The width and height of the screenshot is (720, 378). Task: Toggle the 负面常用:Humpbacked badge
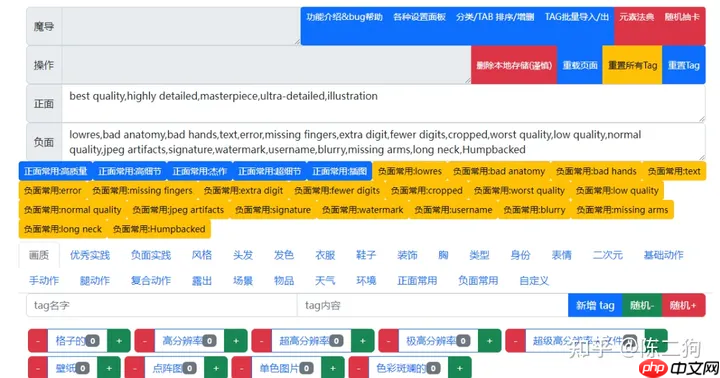(159, 229)
